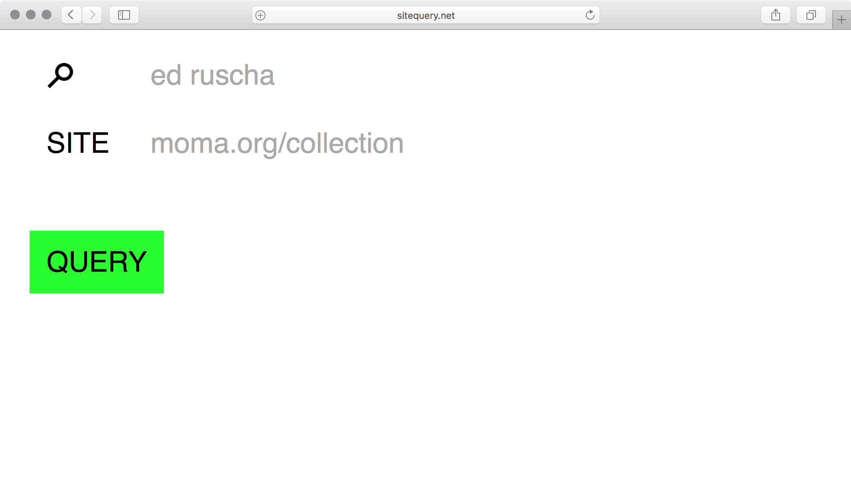The height and width of the screenshot is (504, 851).
Task: Minimize the window with the second traffic light
Action: 31,15
